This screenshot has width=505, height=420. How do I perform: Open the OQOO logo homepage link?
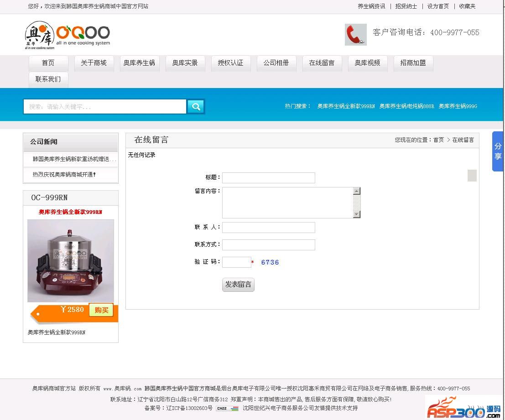coord(68,36)
